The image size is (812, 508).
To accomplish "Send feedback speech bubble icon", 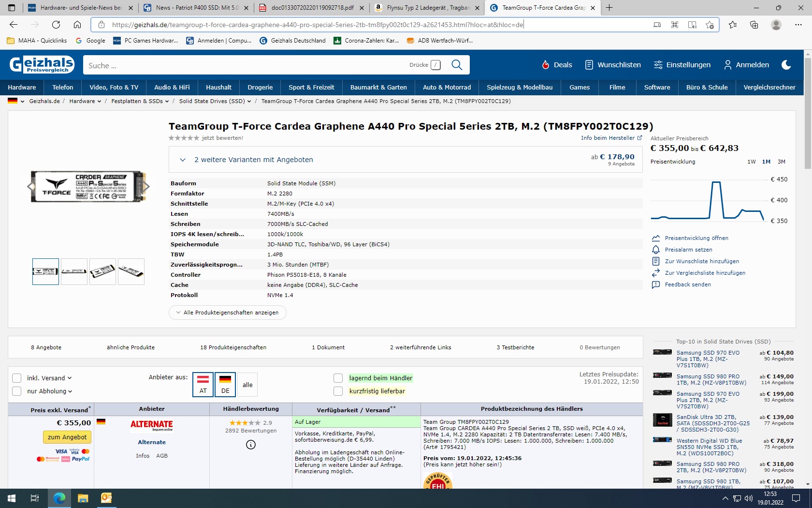I will pos(656,284).
